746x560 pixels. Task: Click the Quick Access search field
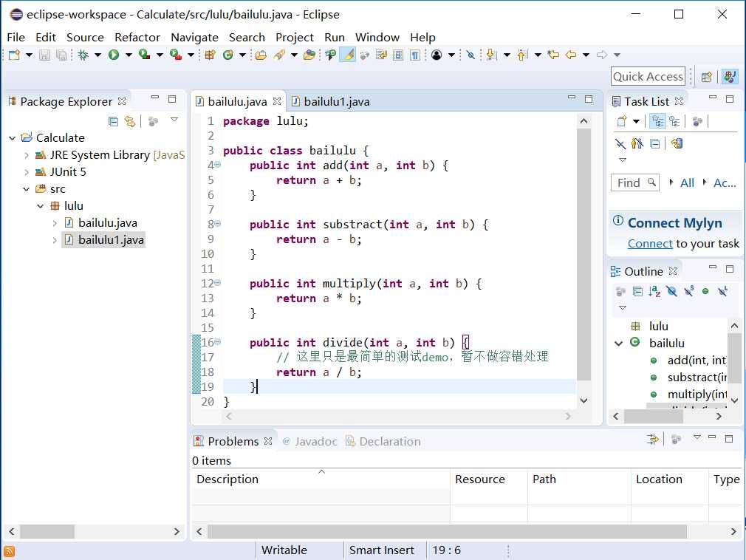click(x=648, y=77)
